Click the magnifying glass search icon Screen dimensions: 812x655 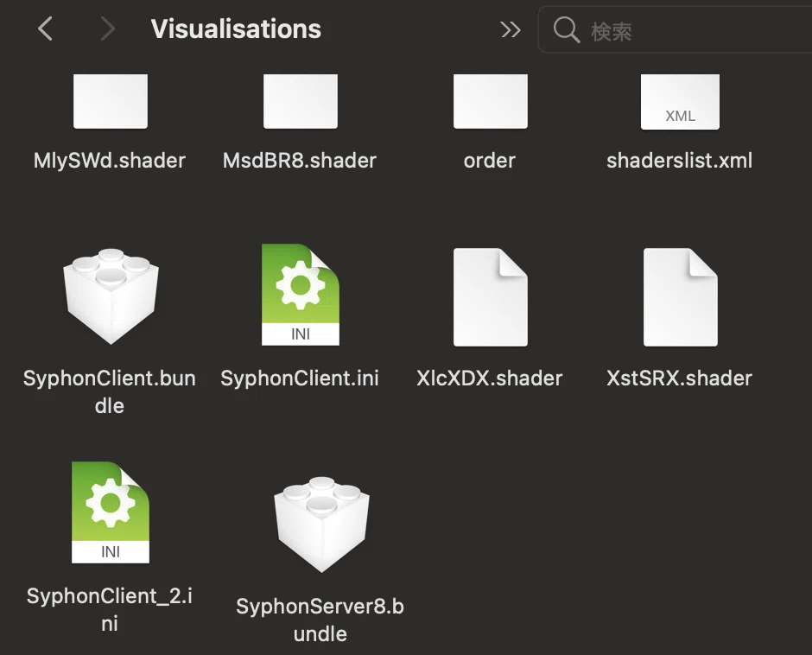click(x=566, y=29)
